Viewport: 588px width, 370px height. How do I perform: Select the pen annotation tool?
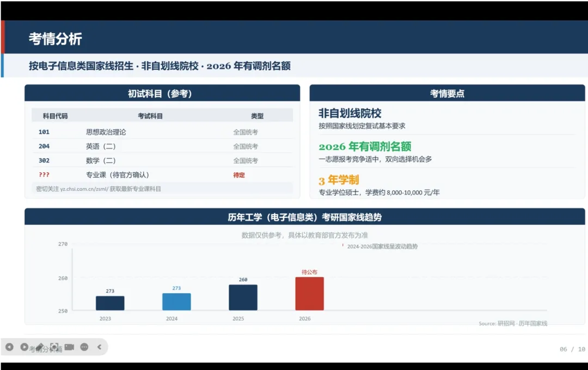coord(39,347)
